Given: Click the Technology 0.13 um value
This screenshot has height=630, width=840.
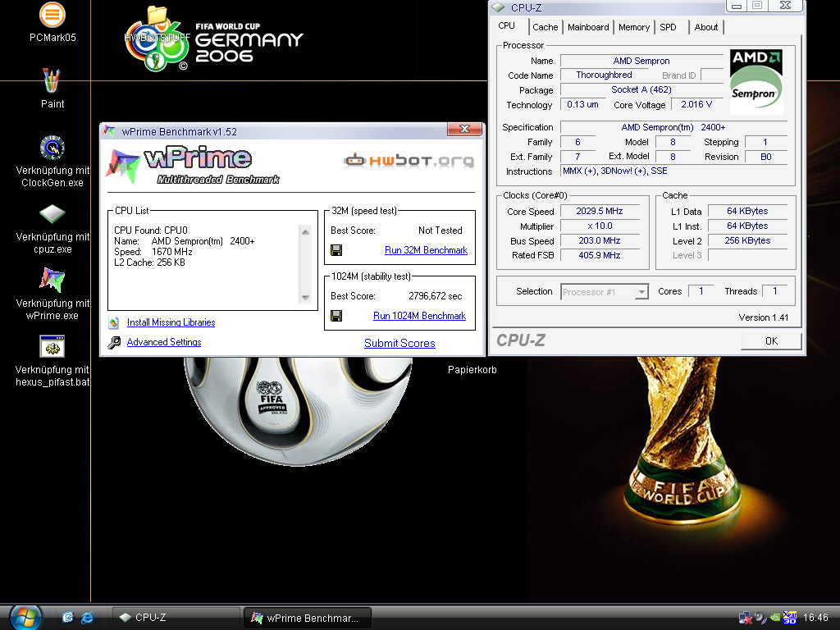Looking at the screenshot, I should click(583, 104).
